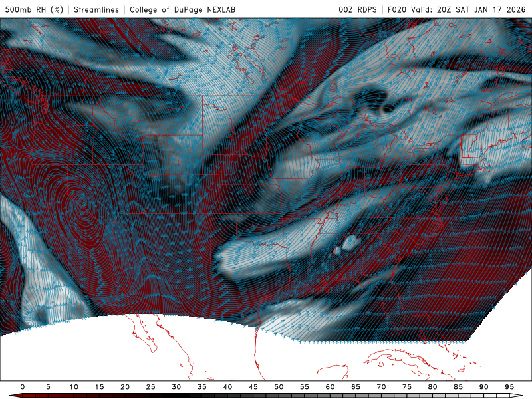Screen dimensions: 532x399
Task: Click the "500mb RH (%)" title text
Action: click(35, 9)
